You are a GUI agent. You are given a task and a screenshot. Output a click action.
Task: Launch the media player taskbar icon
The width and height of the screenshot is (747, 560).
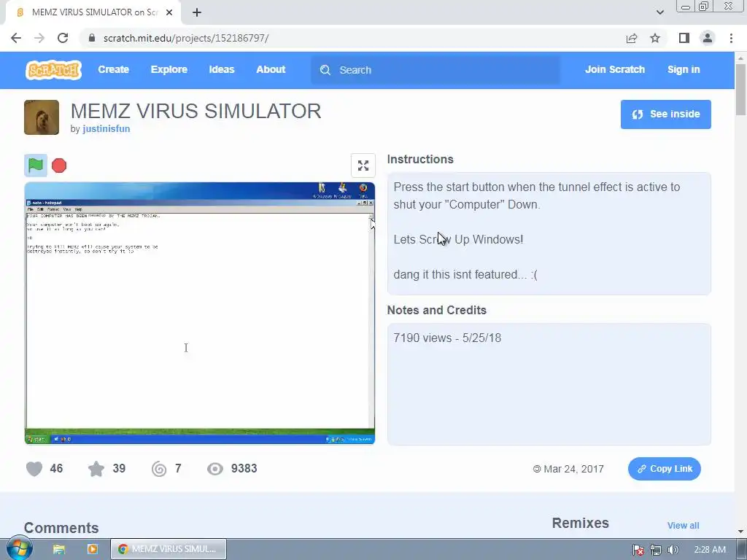pos(93,549)
